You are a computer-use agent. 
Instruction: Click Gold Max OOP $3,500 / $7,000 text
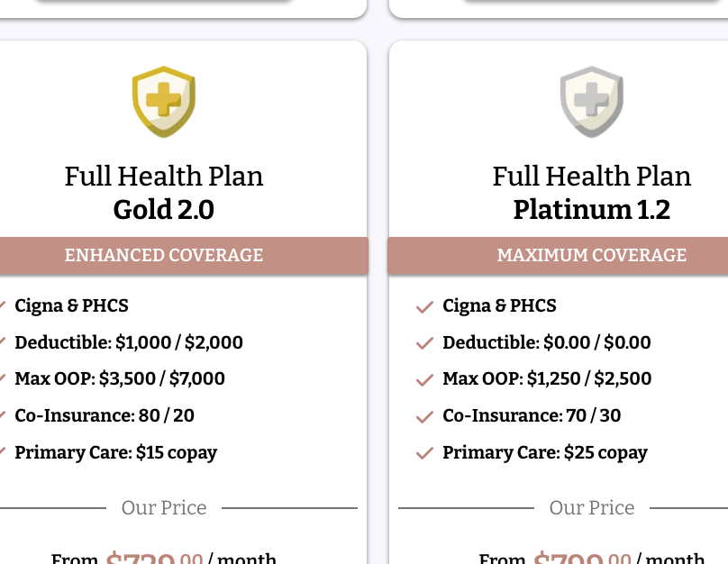point(120,378)
